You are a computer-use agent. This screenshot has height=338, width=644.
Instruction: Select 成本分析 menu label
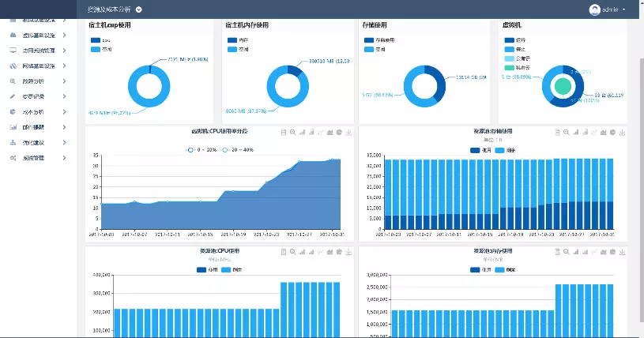33,111
